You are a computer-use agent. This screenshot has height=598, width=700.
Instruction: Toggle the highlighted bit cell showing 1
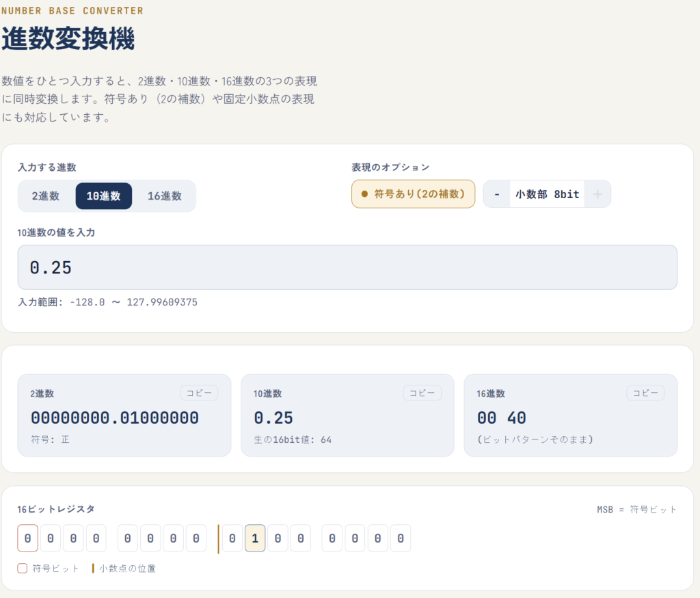[x=255, y=539]
